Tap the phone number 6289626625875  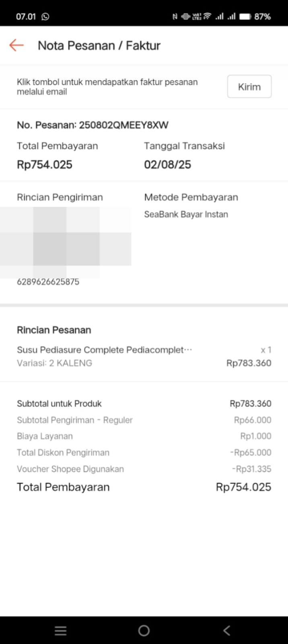48,282
